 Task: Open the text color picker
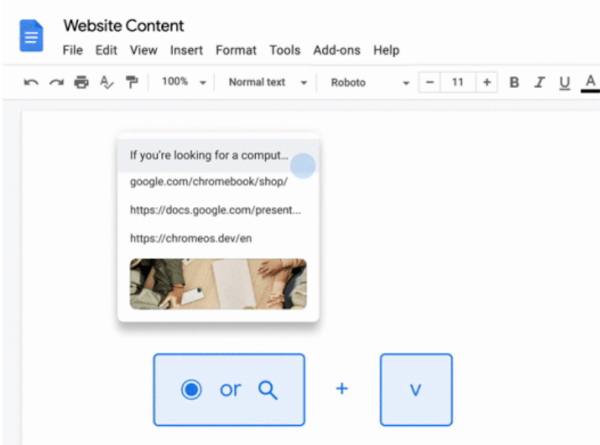point(590,83)
